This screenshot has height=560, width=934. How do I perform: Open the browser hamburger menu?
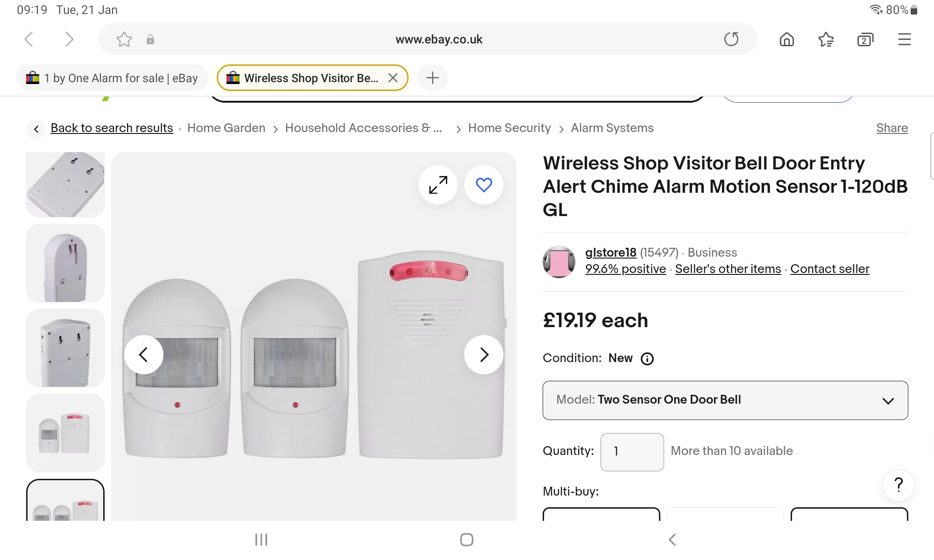point(905,39)
